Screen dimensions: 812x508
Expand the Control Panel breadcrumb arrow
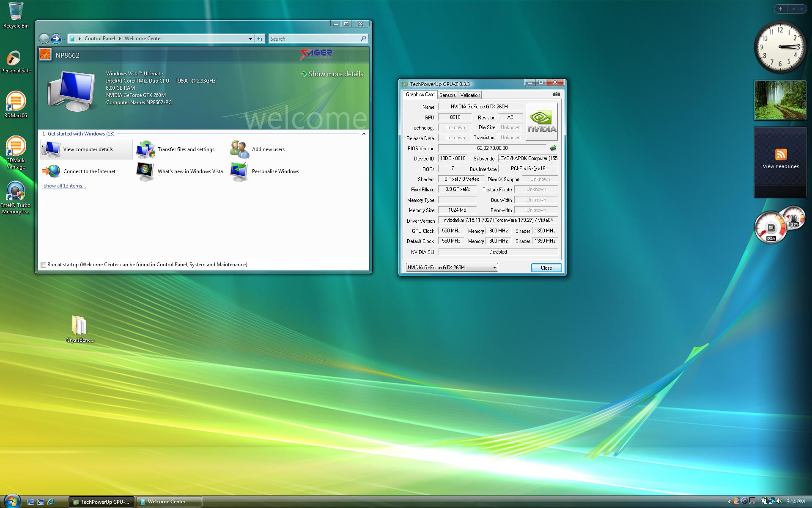click(x=120, y=39)
